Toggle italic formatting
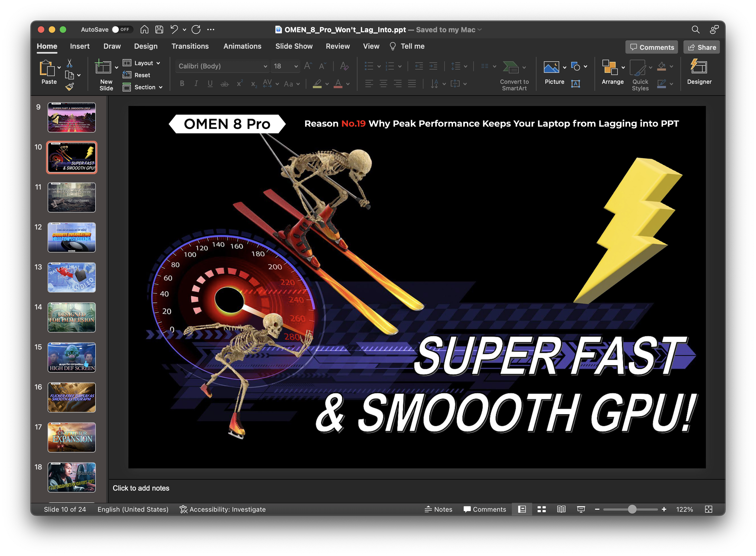This screenshot has width=756, height=556. 196,84
